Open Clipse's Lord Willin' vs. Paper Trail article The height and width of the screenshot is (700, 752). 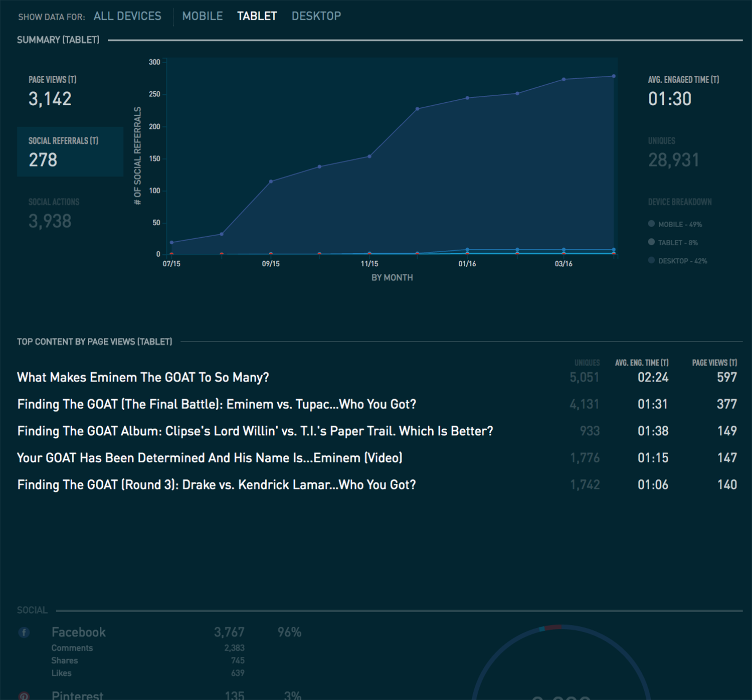click(x=255, y=431)
